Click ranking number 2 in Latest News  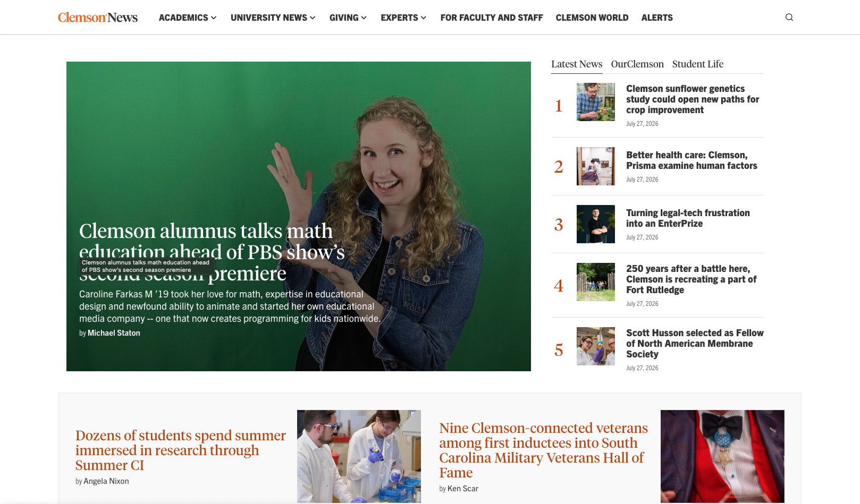click(x=559, y=167)
